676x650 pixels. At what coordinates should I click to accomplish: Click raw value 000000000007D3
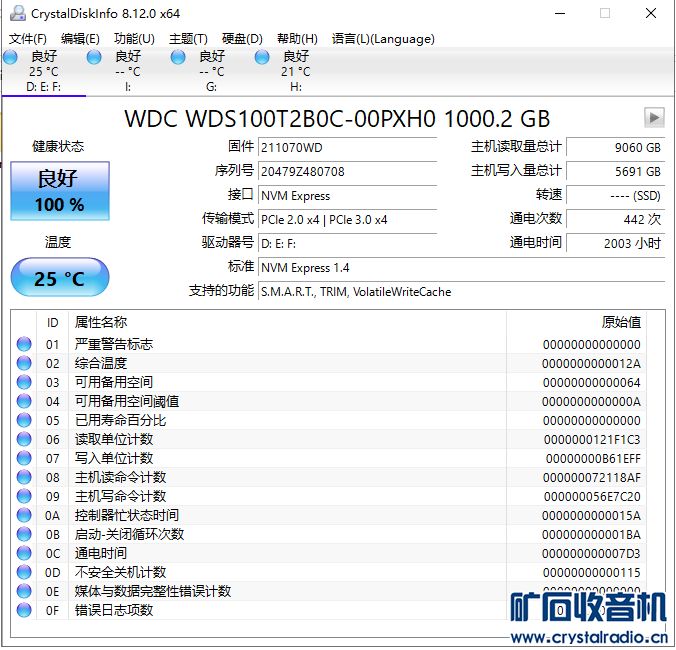pos(591,554)
